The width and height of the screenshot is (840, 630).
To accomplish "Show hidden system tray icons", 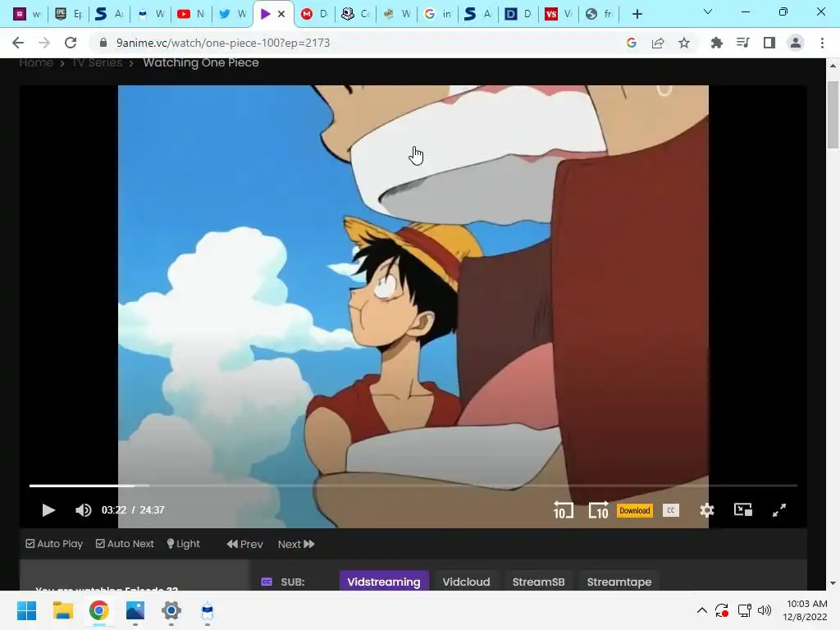I will pos(702,610).
